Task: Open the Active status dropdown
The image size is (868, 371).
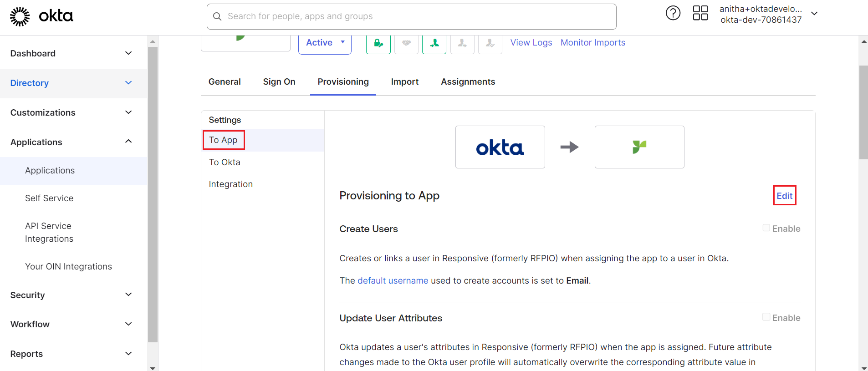Action: [x=325, y=43]
